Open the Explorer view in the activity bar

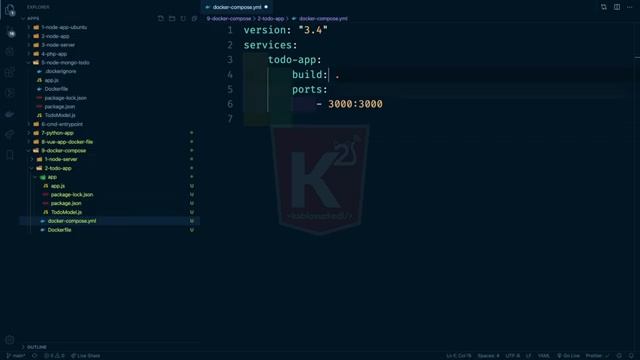tap(10, 10)
